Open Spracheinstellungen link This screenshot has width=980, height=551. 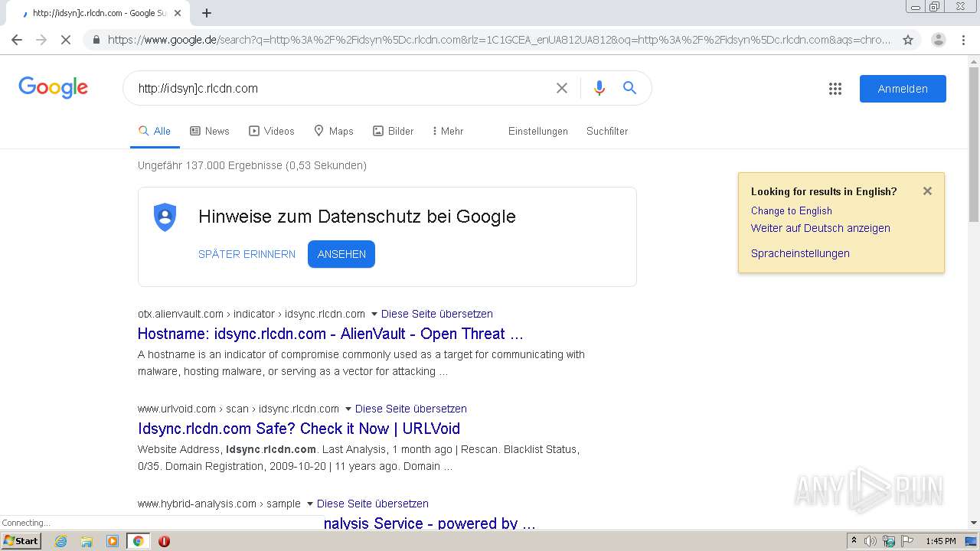pos(800,253)
